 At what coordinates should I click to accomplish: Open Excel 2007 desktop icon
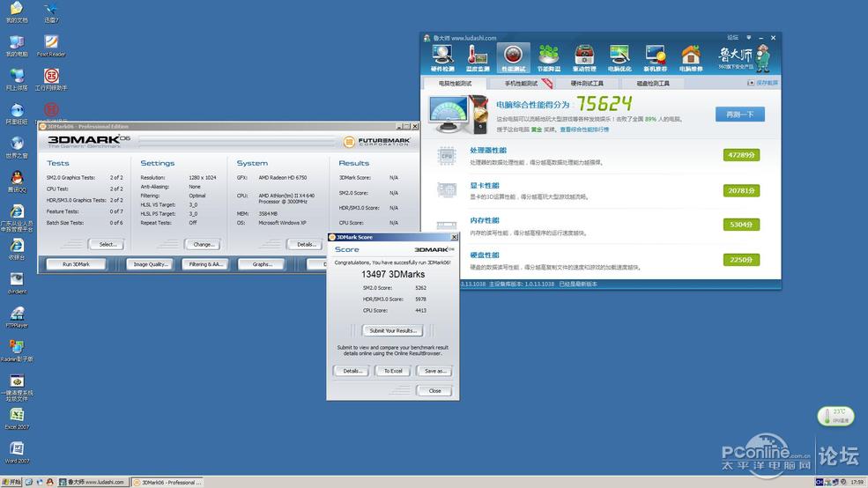coord(17,418)
